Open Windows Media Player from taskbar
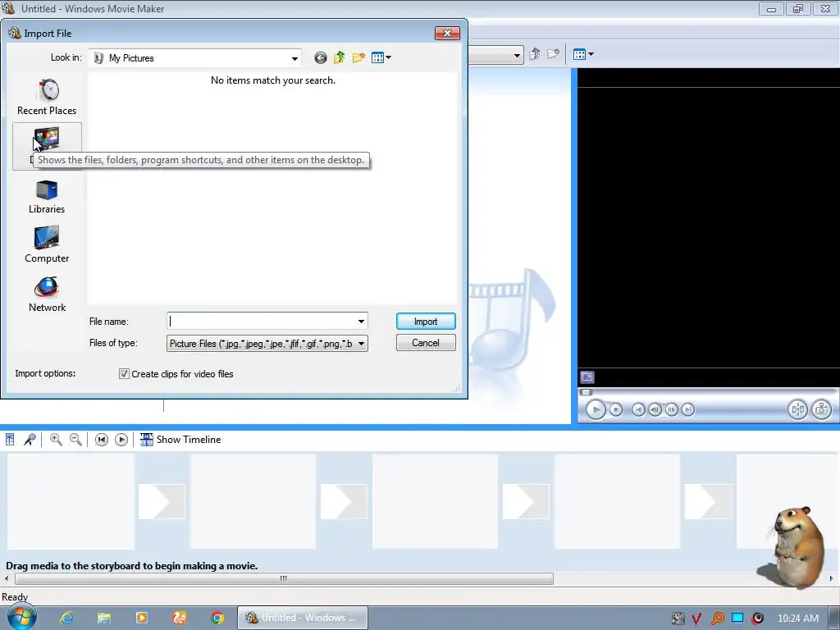Image resolution: width=840 pixels, height=630 pixels. click(x=142, y=619)
